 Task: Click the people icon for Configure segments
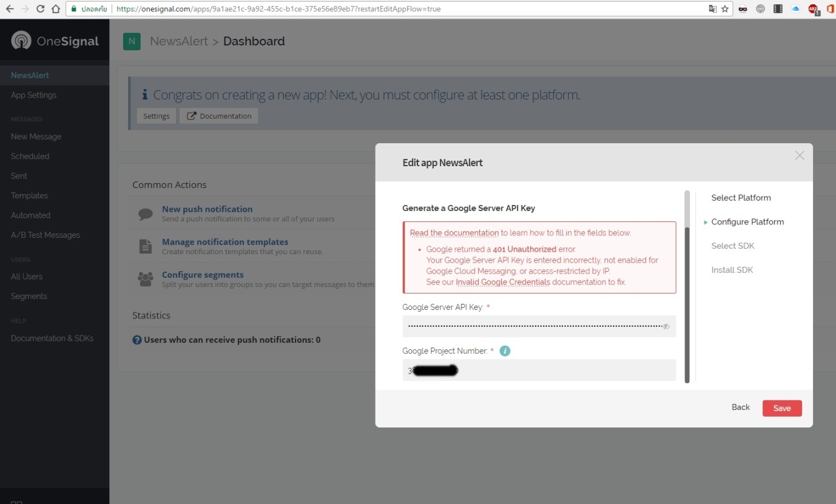[x=146, y=279]
